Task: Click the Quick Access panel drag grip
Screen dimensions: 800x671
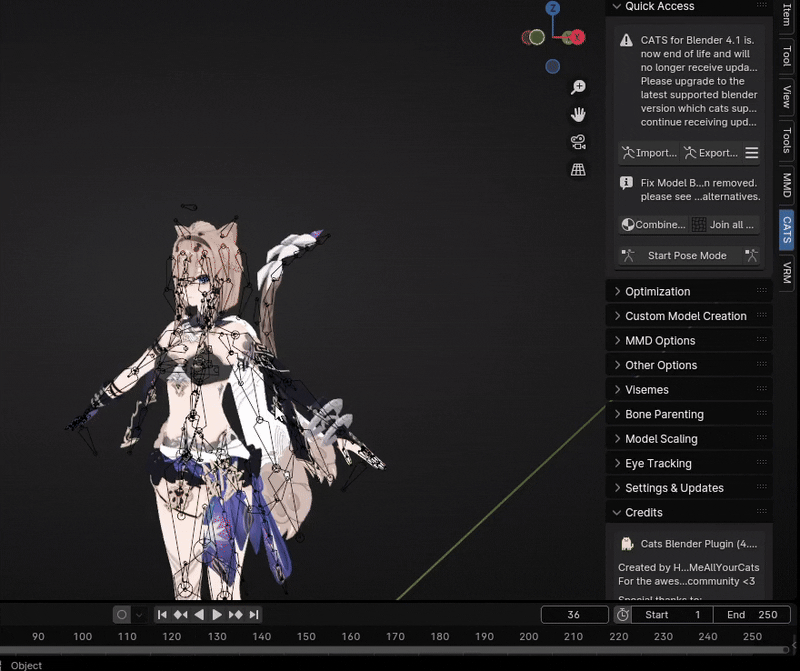Action: pos(762,5)
